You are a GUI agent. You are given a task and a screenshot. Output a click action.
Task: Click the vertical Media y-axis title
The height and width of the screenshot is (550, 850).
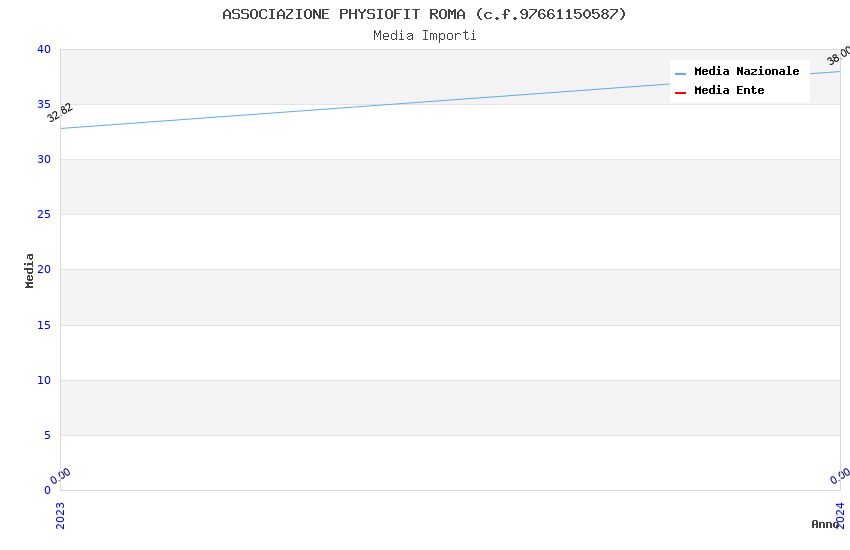[x=30, y=270]
